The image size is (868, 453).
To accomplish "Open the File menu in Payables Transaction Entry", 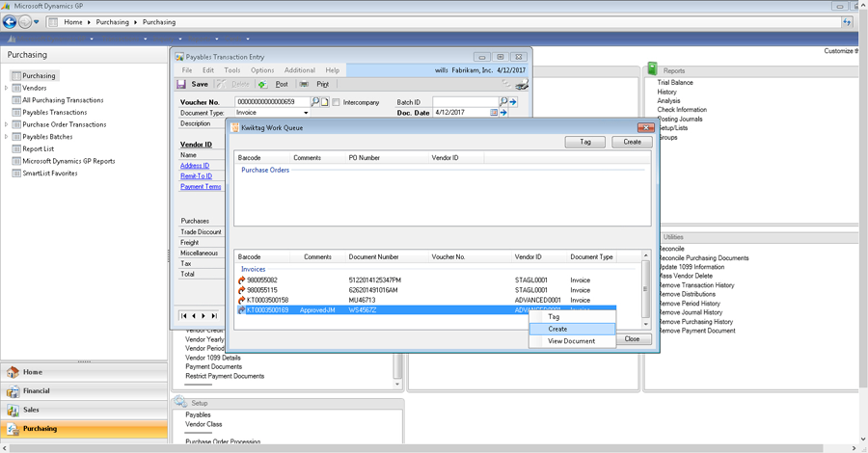I will pos(187,70).
